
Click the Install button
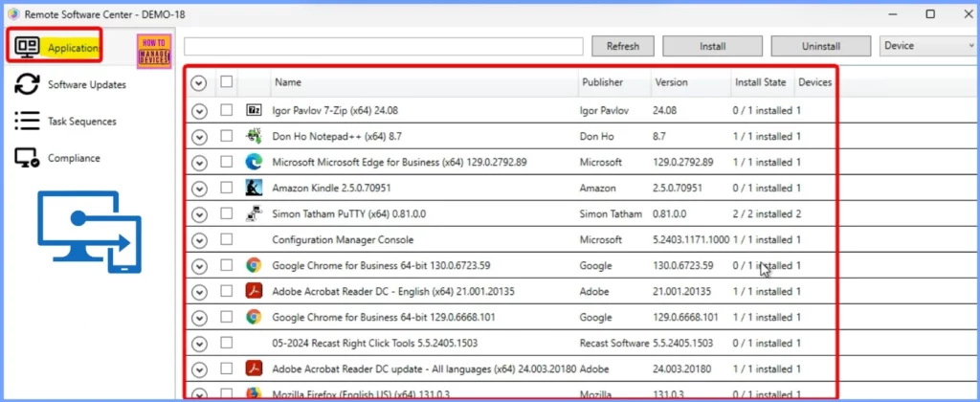(x=712, y=46)
